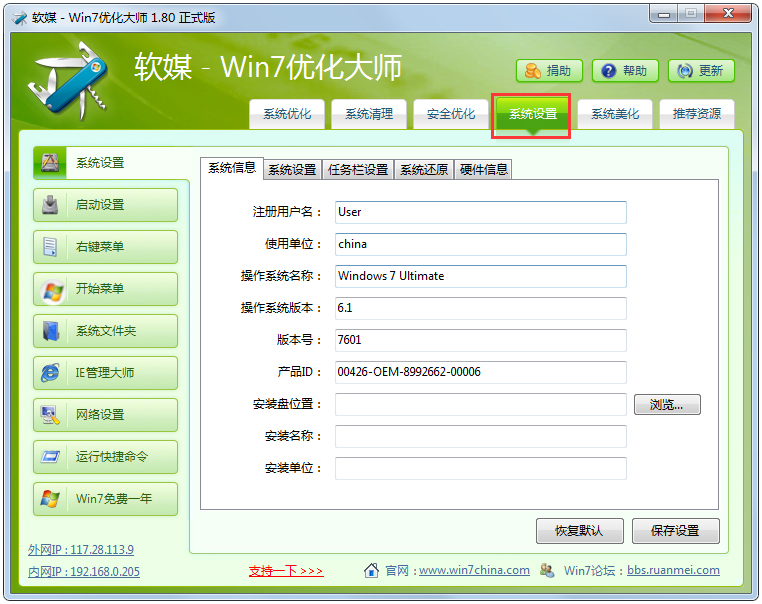Image resolution: width=762 pixels, height=604 pixels.
Task: Click the 运行快捷命令 run icon
Action: point(50,457)
